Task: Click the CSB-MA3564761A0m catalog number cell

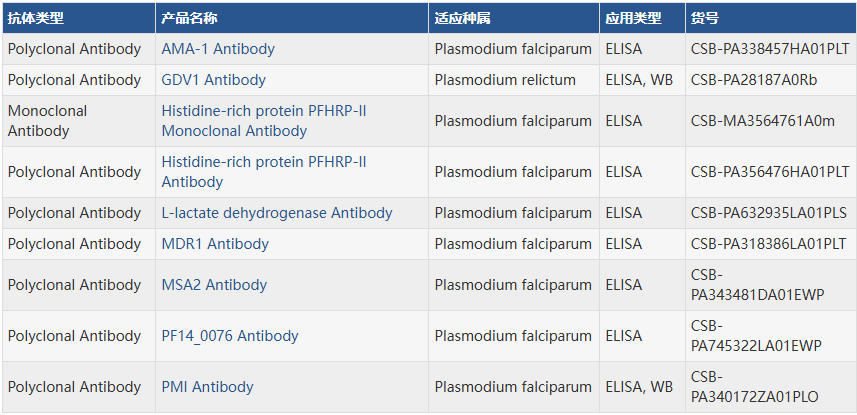Action: [x=762, y=121]
